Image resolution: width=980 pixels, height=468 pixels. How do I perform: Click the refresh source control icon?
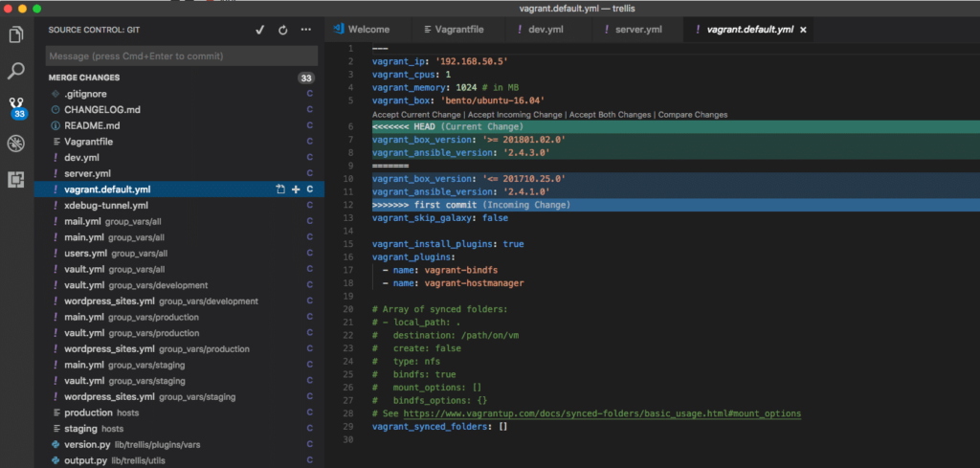coord(282,30)
